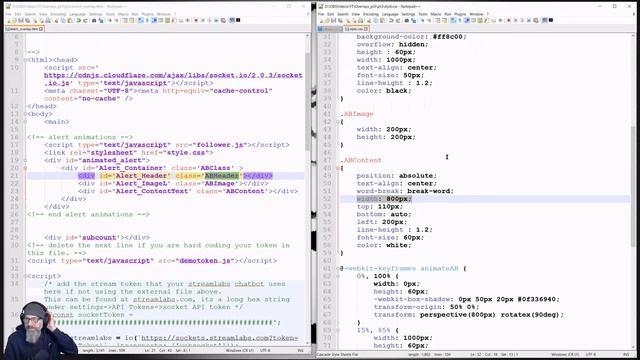Image resolution: width=640 pixels, height=360 pixels.
Task: Click Start Recording macro icon in left toolbar
Action: [x=196, y=20]
